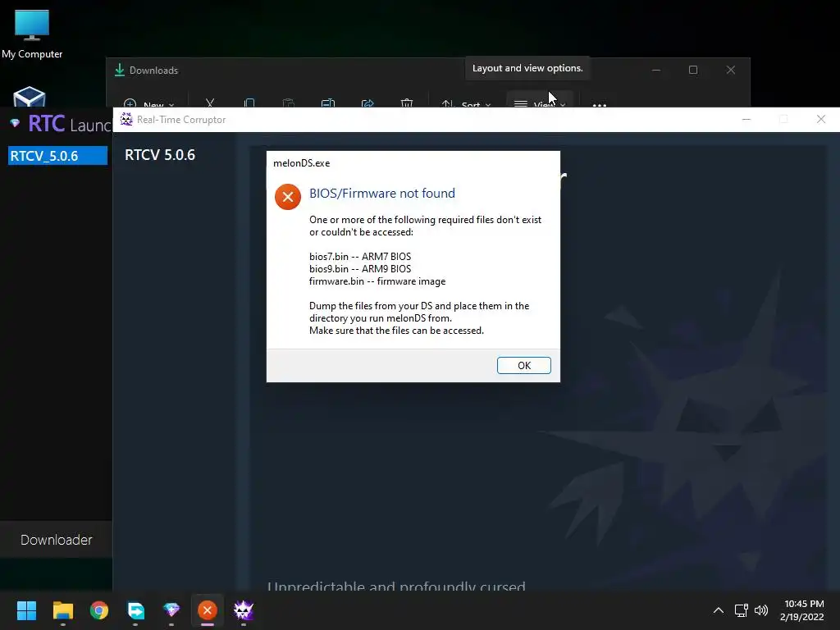Viewport: 840px width, 630px height.
Task: Click the melonDS.exe dialog title
Action: 302,163
